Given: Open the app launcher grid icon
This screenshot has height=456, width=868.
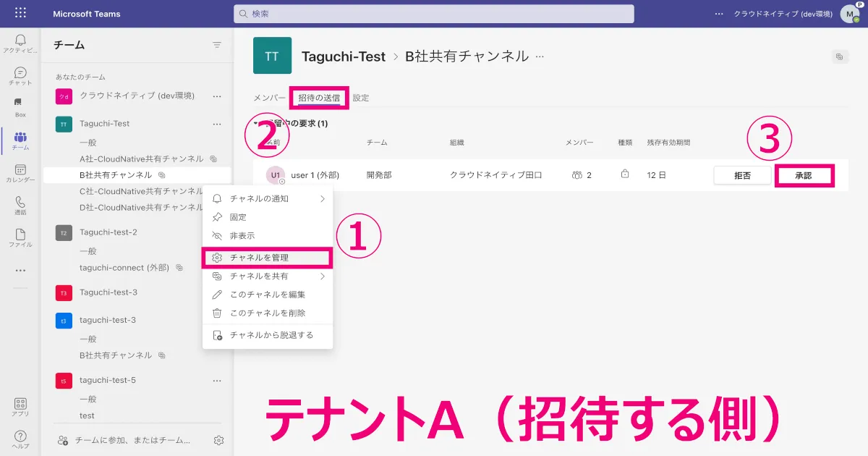Looking at the screenshot, I should click(20, 13).
